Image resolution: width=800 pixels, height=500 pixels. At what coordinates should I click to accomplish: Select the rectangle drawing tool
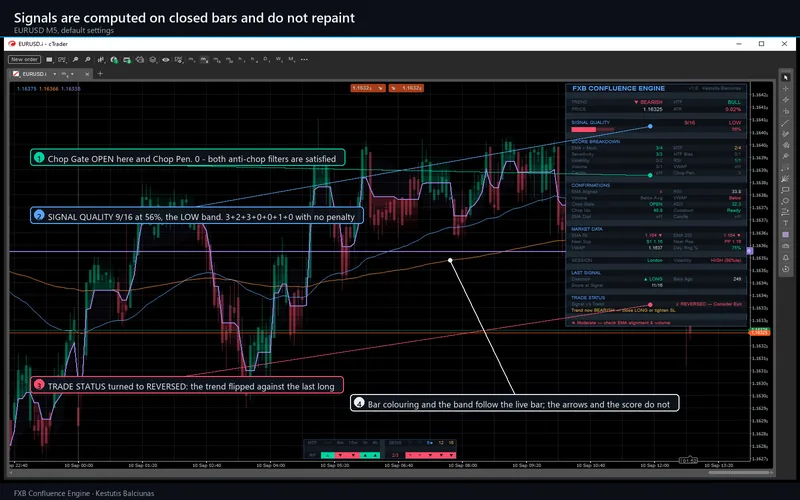coord(786,190)
